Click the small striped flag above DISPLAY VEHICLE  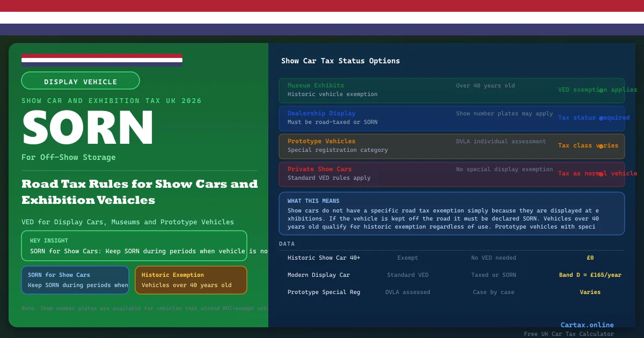point(102,60)
